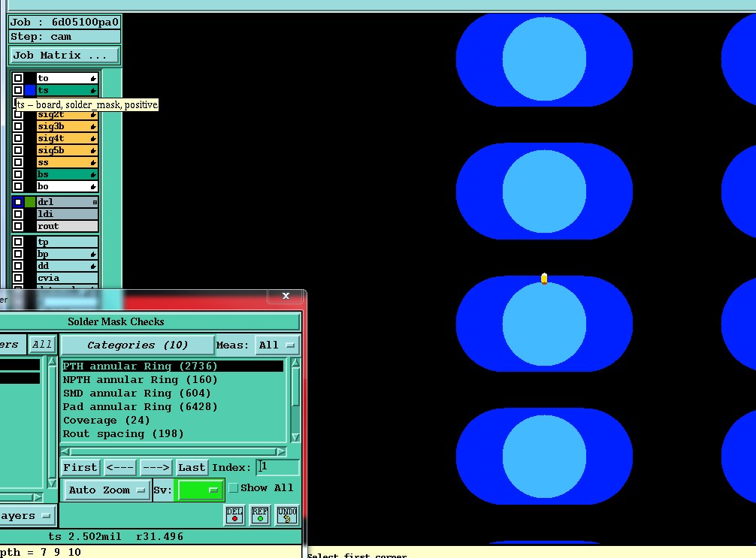This screenshot has width=756, height=558.
Task: Open the Auto Zoom dropdown
Action: (107, 490)
